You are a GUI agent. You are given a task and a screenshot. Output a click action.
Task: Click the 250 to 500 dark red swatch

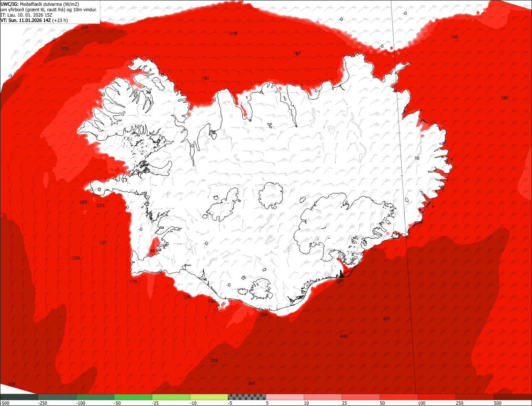pos(475,397)
